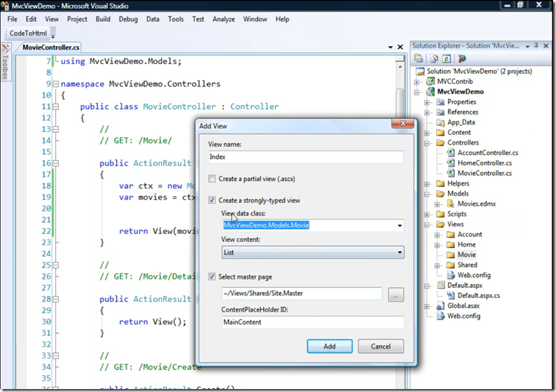Click the References node icon

(440, 113)
